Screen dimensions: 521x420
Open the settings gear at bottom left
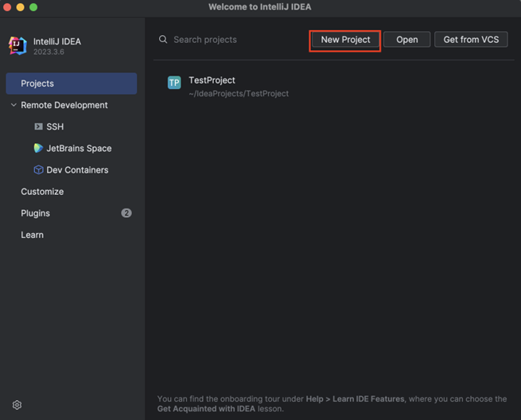17,405
